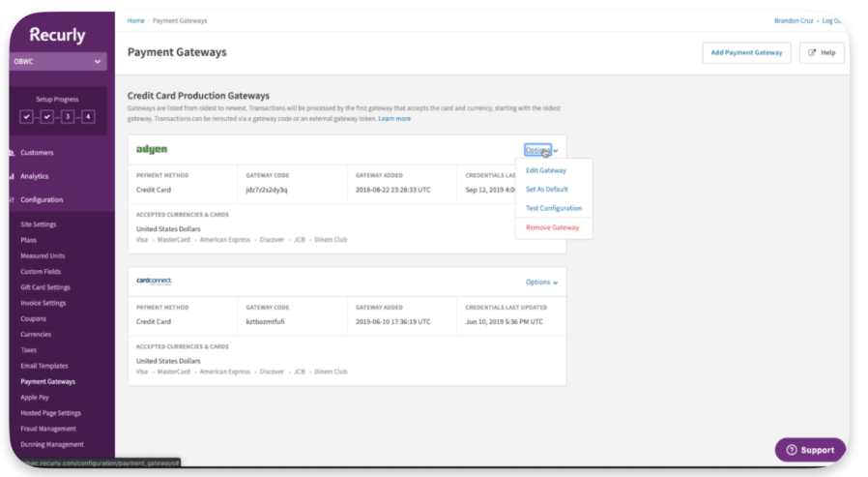Click the question mark Support icon
Image resolution: width=868 pixels, height=477 pixels.
coord(792,450)
